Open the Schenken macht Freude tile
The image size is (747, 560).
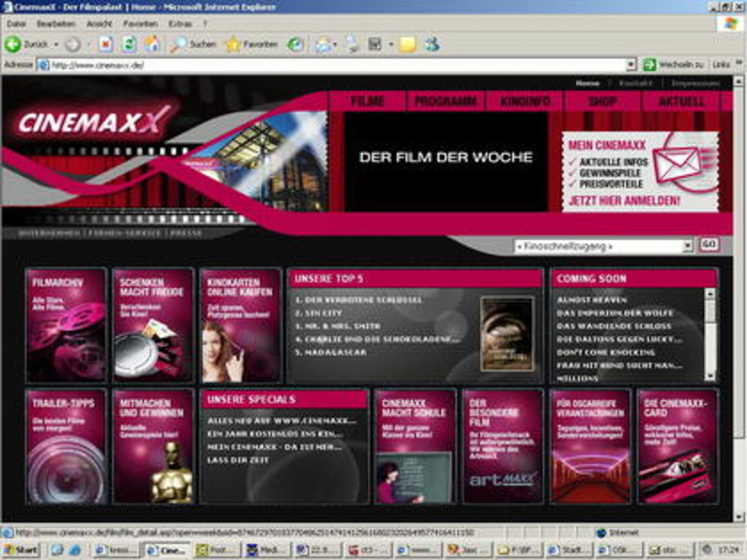click(x=153, y=325)
